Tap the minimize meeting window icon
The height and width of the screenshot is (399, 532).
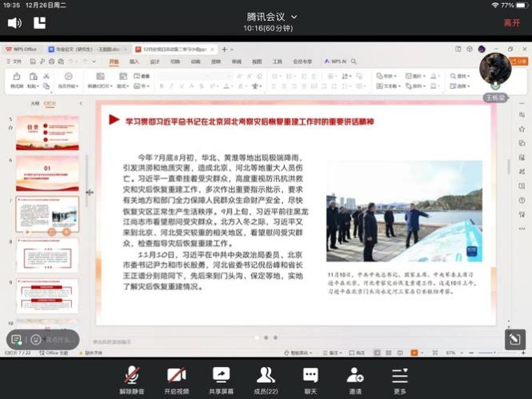(x=39, y=23)
